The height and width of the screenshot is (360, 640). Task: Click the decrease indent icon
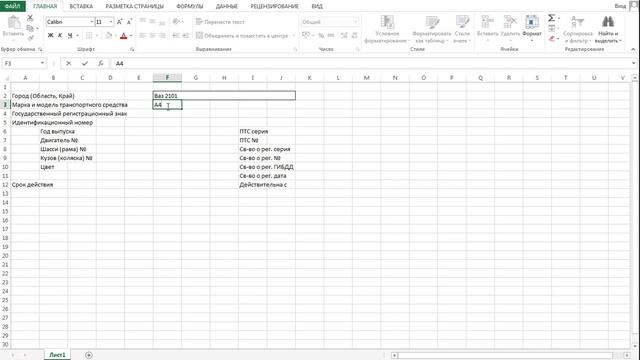click(x=176, y=36)
